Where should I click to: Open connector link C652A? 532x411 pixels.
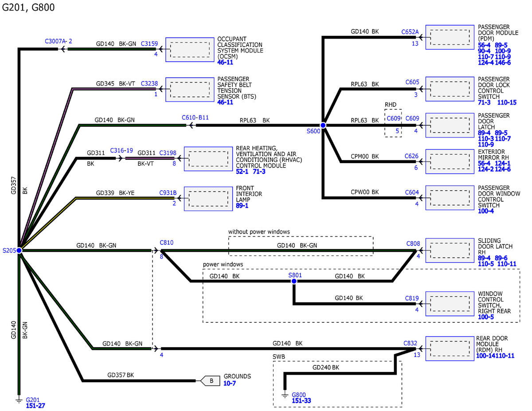tap(410, 31)
